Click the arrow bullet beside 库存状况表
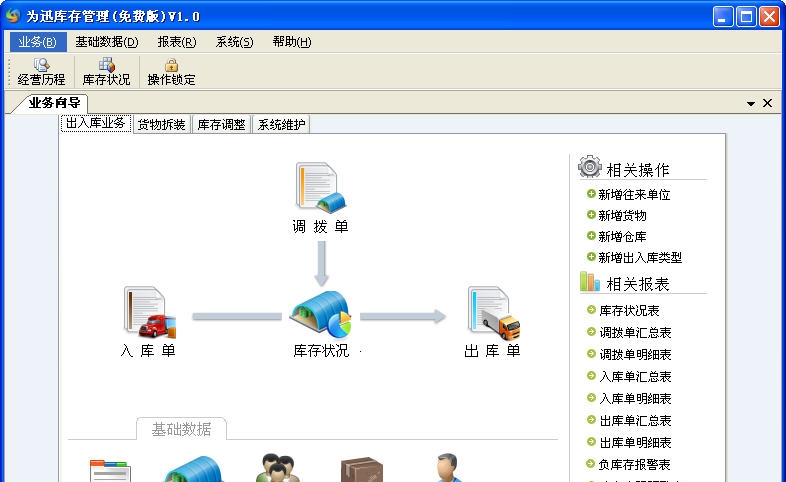The image size is (786, 482). (591, 310)
